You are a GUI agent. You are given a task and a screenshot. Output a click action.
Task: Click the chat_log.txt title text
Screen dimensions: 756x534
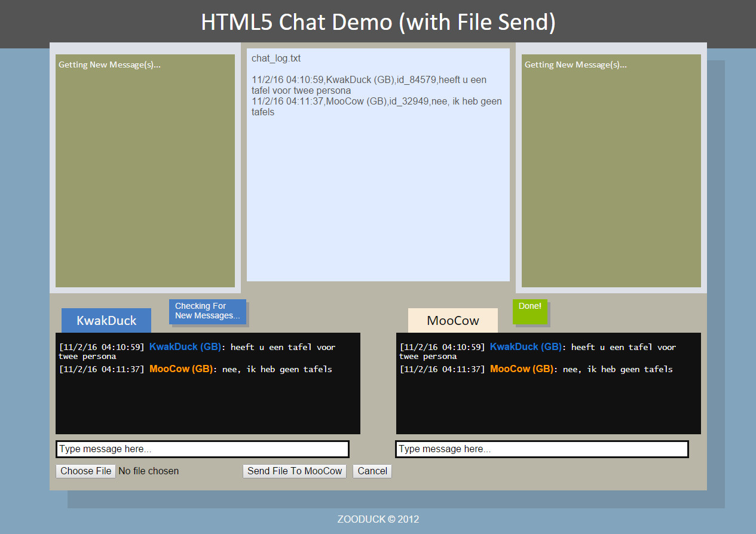(276, 59)
